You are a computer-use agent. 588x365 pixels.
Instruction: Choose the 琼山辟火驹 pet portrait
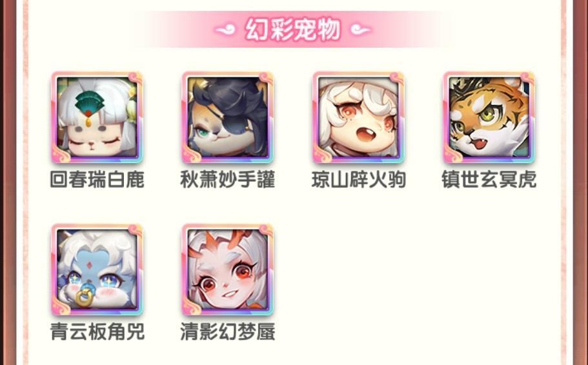(358, 117)
